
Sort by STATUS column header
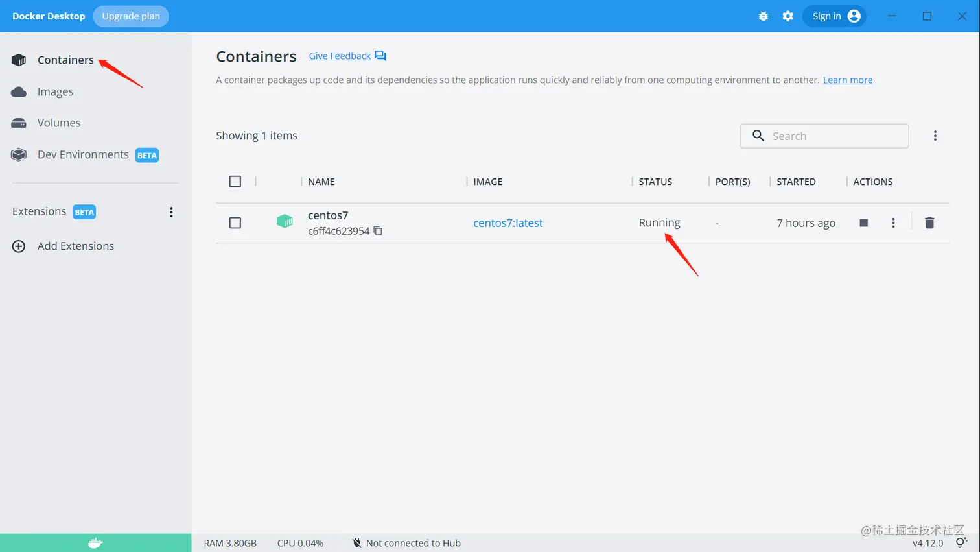[655, 182]
